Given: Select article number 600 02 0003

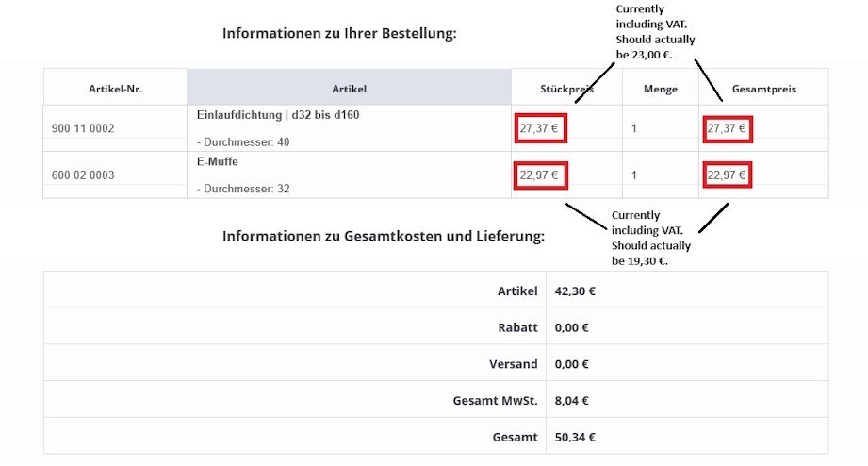Looking at the screenshot, I should click(83, 175).
